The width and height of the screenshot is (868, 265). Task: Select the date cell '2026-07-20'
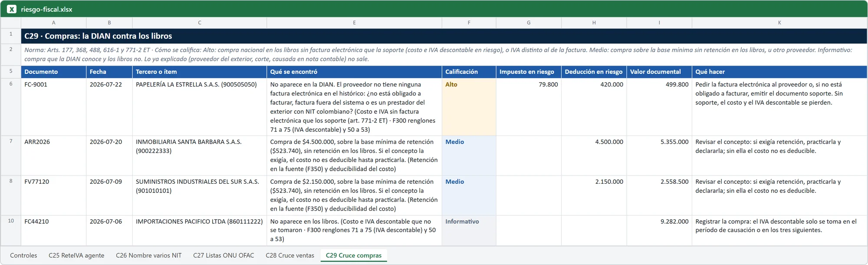pos(109,156)
